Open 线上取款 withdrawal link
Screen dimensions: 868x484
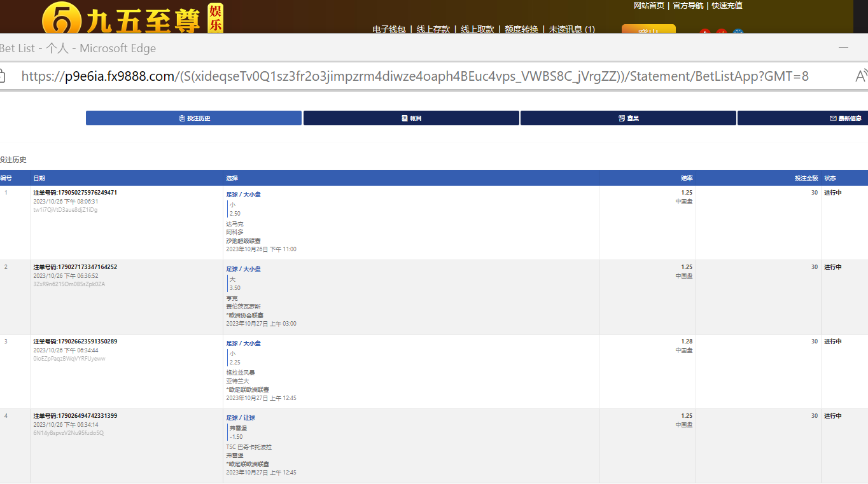click(477, 29)
